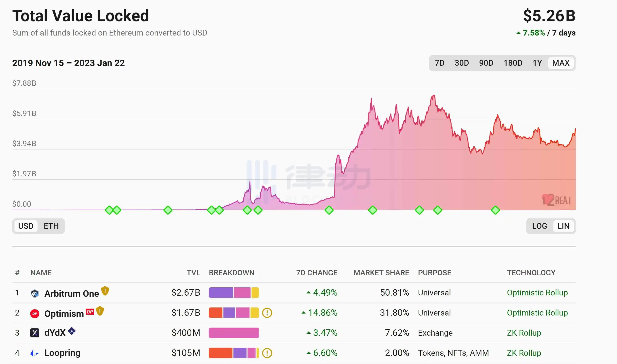Click the $5.26B total value figure
This screenshot has width=617, height=364.
549,16
